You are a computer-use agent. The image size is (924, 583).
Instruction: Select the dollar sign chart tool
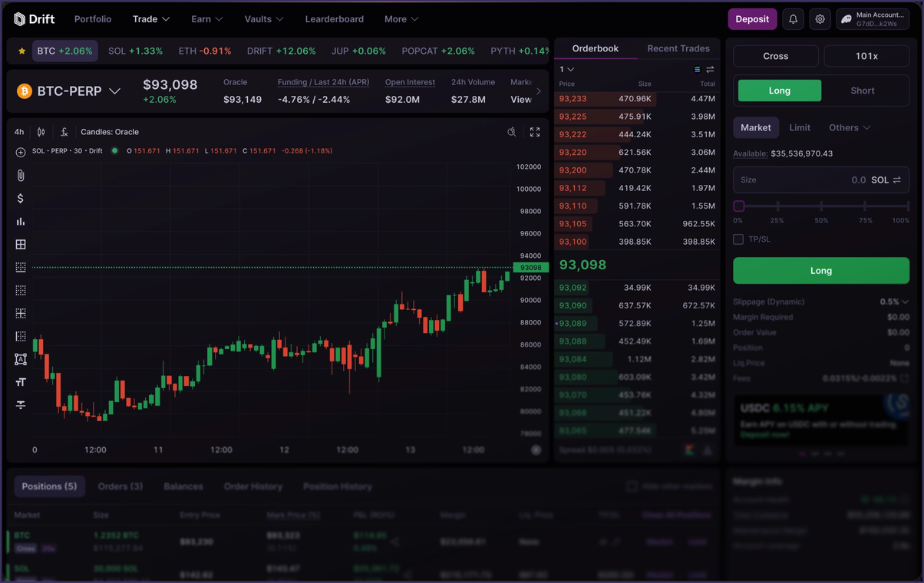tap(21, 199)
